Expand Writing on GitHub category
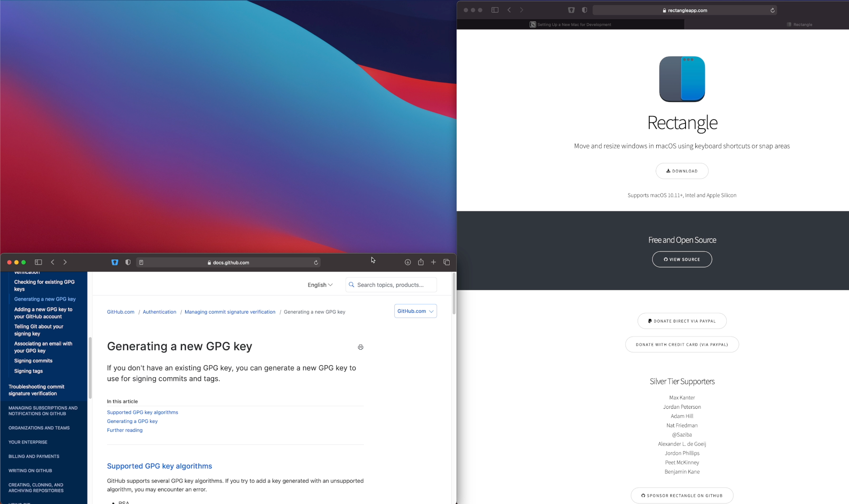The image size is (849, 504). (x=30, y=471)
